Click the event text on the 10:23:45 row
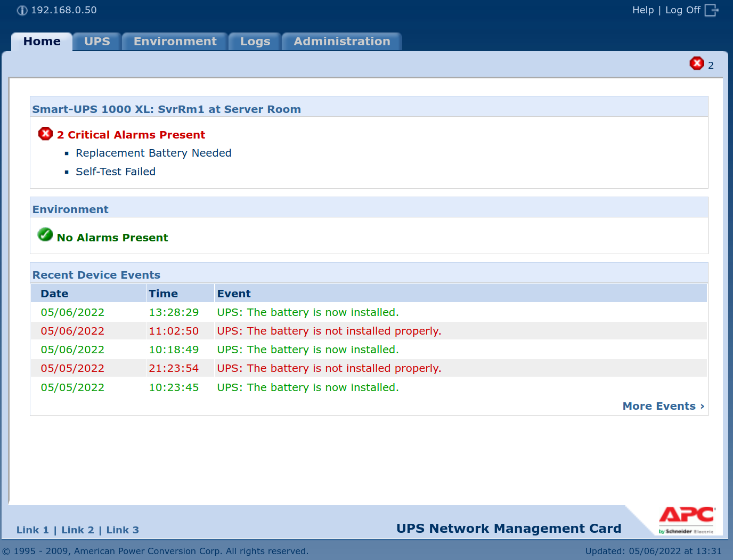The image size is (733, 560). click(308, 387)
